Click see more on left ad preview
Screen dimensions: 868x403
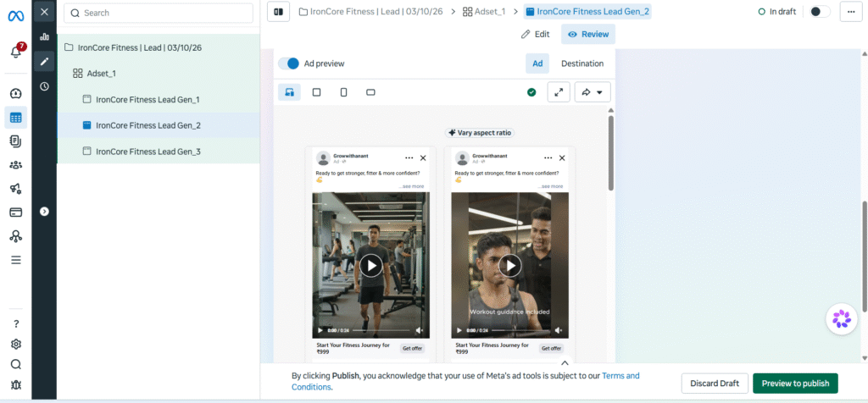tap(412, 186)
